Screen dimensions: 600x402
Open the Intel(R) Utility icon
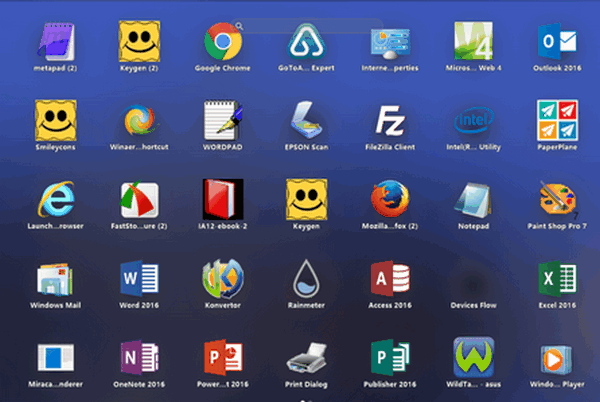coord(473,120)
